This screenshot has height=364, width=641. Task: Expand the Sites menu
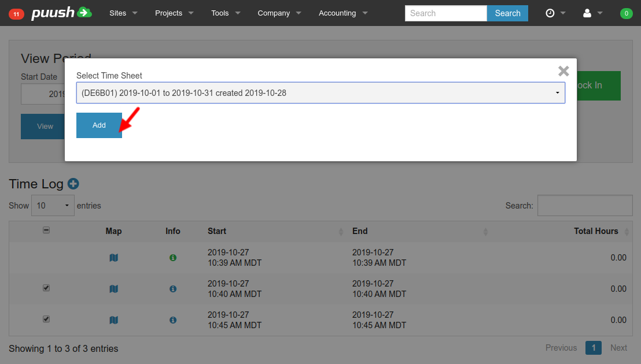point(123,13)
